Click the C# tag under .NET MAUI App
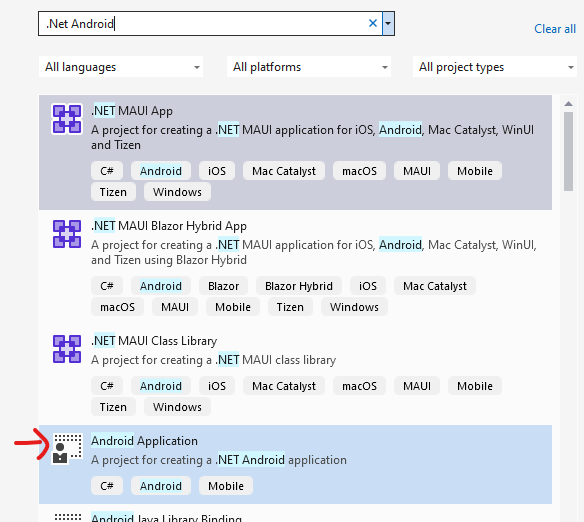 [x=107, y=171]
